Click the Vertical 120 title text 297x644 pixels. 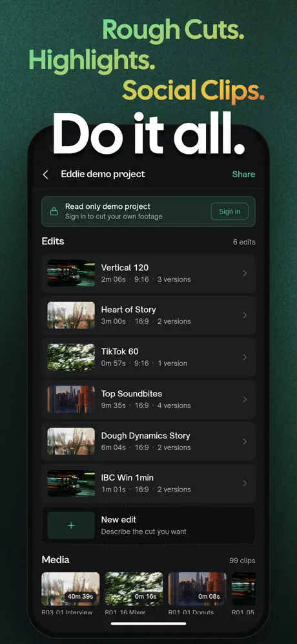click(125, 268)
